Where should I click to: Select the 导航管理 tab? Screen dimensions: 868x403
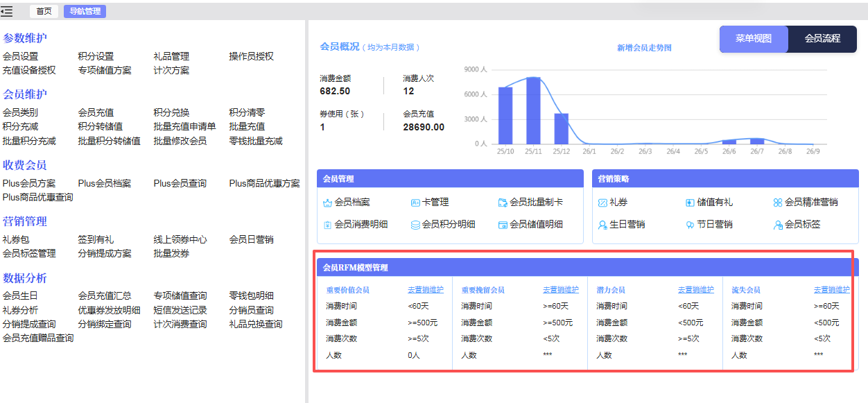point(85,11)
